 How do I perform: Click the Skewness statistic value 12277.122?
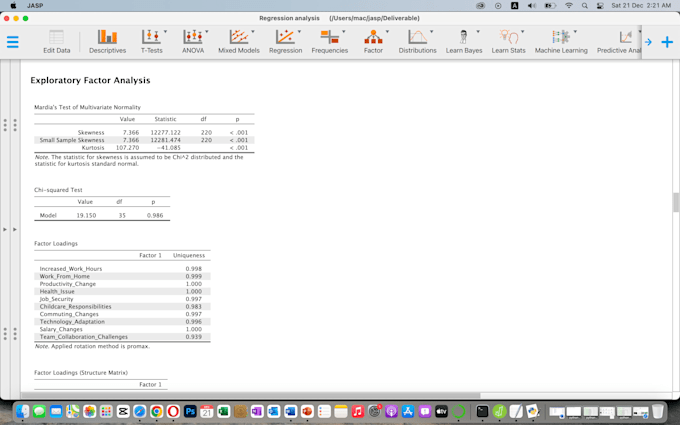click(165, 133)
